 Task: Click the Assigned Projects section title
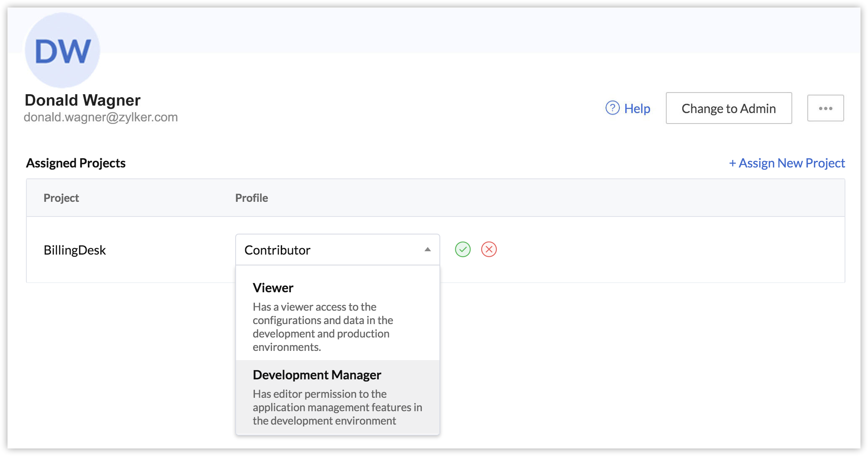click(x=76, y=163)
